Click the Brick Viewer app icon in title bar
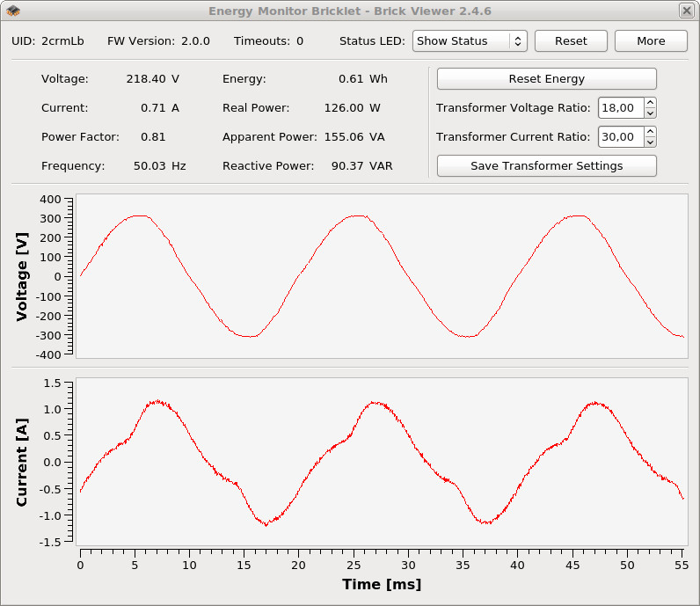 (x=13, y=11)
